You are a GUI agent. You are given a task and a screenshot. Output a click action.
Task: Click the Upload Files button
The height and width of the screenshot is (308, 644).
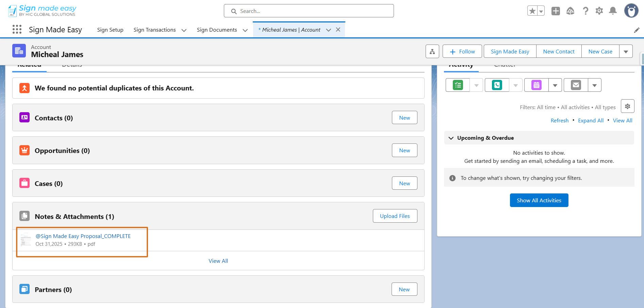coord(395,216)
